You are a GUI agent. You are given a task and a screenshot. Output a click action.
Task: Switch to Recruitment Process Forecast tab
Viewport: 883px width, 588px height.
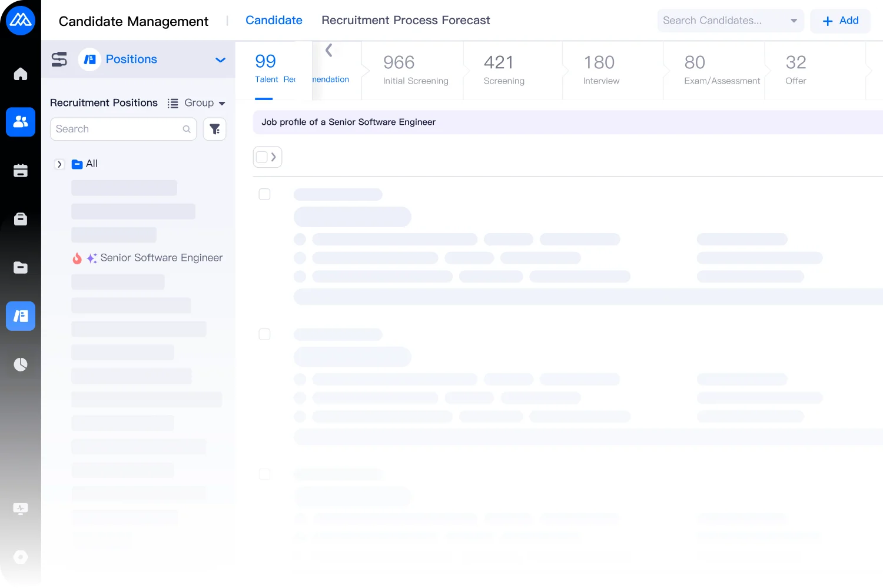tap(406, 21)
